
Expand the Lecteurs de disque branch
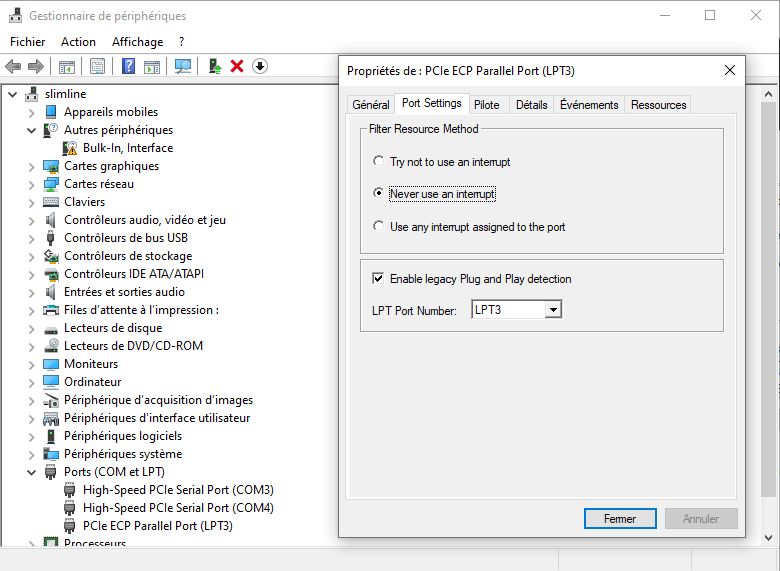click(x=31, y=328)
